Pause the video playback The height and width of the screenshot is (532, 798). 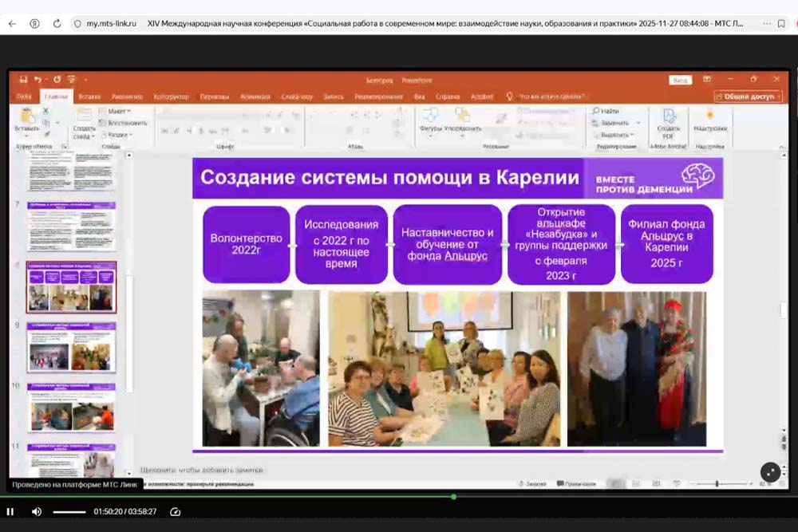point(10,512)
